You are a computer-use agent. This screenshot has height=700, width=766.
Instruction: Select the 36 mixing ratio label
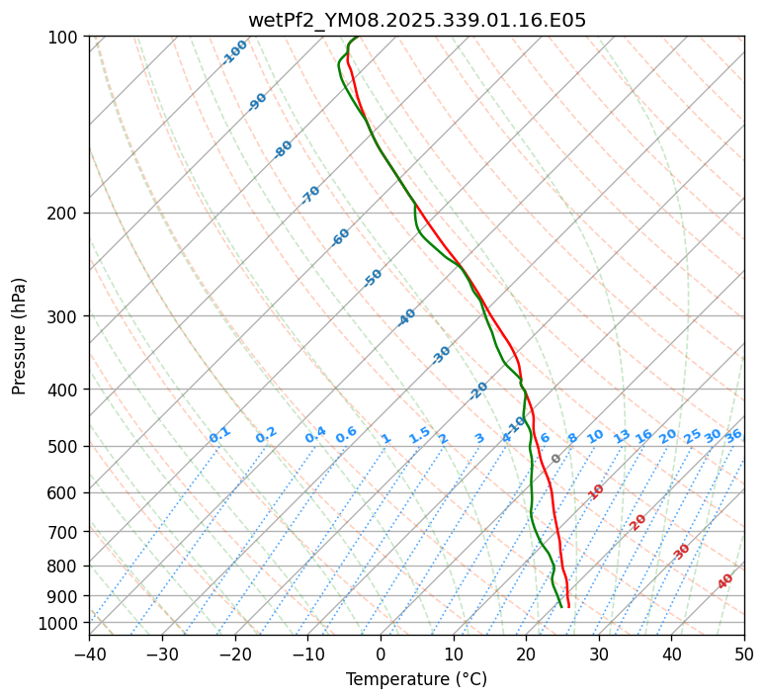(x=733, y=436)
